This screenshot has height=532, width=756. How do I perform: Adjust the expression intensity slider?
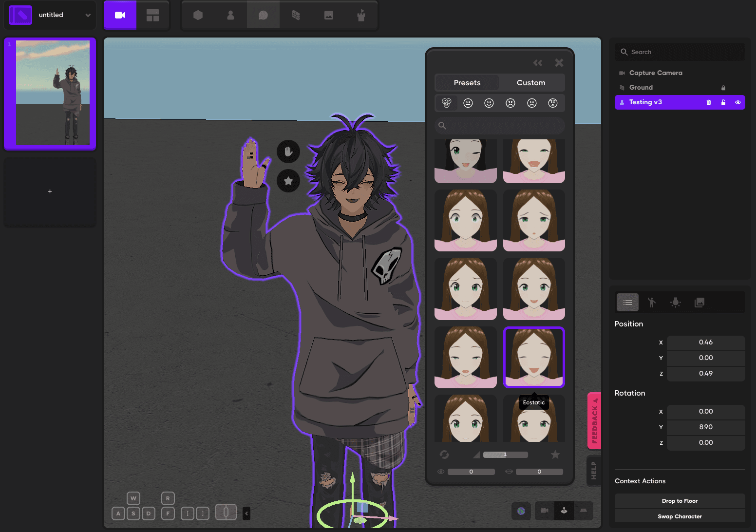[x=505, y=455]
